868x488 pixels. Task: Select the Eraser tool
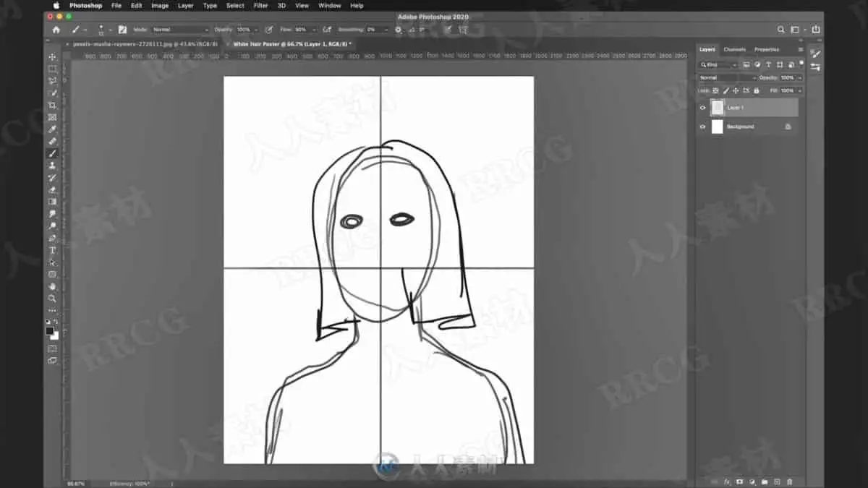click(x=52, y=189)
